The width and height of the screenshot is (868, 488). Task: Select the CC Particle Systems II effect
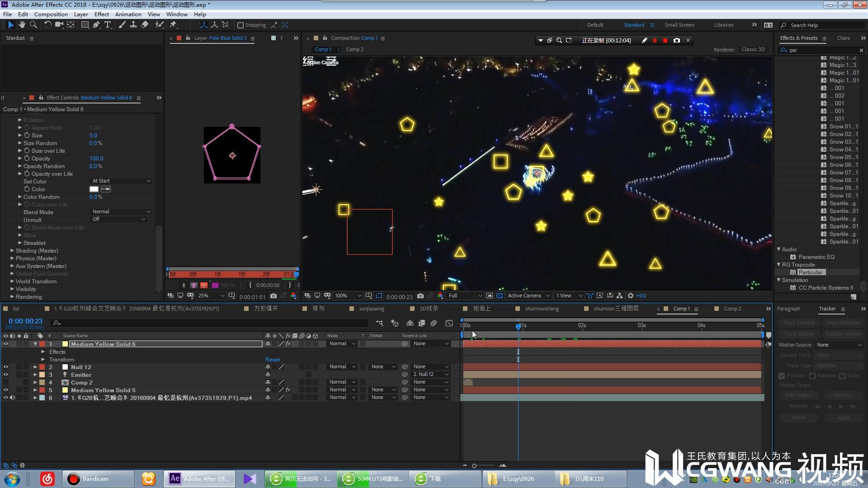point(826,288)
